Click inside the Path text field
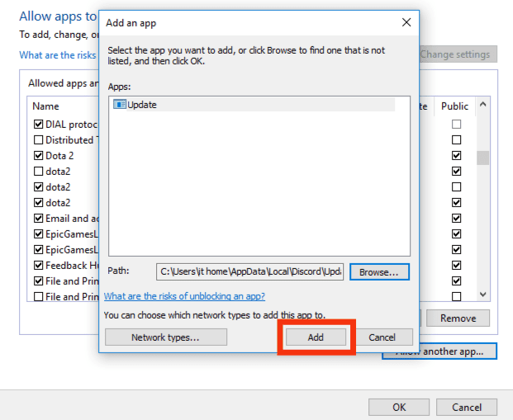513x420 pixels. [x=249, y=271]
